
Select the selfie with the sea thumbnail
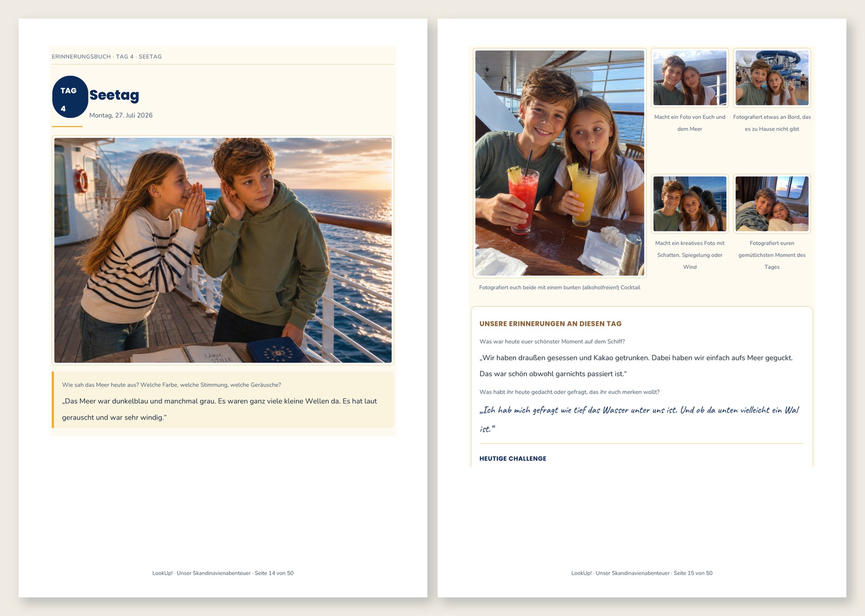click(x=690, y=78)
